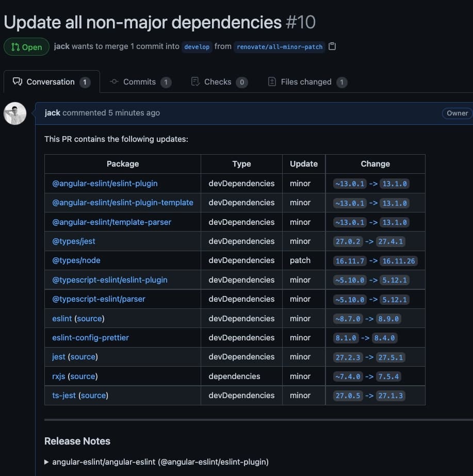The image size is (473, 476).
Task: Open @angular-eslint/template-parser package link
Action: pyautogui.click(x=112, y=222)
